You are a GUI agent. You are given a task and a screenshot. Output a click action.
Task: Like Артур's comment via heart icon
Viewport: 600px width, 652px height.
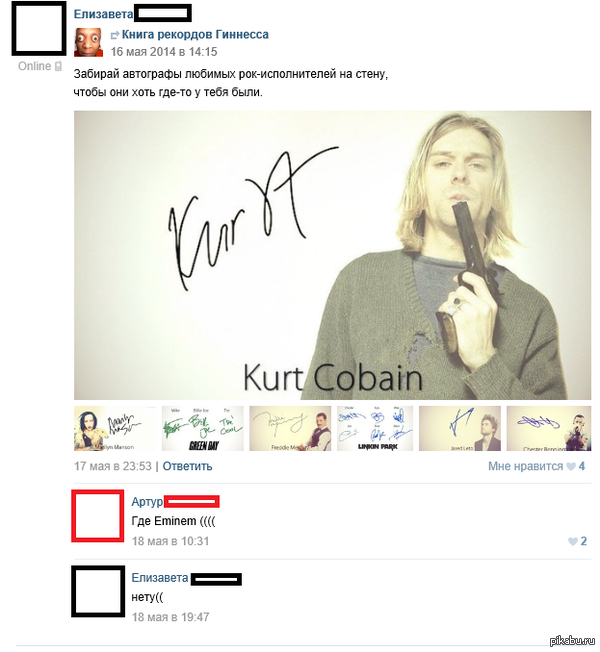click(573, 541)
